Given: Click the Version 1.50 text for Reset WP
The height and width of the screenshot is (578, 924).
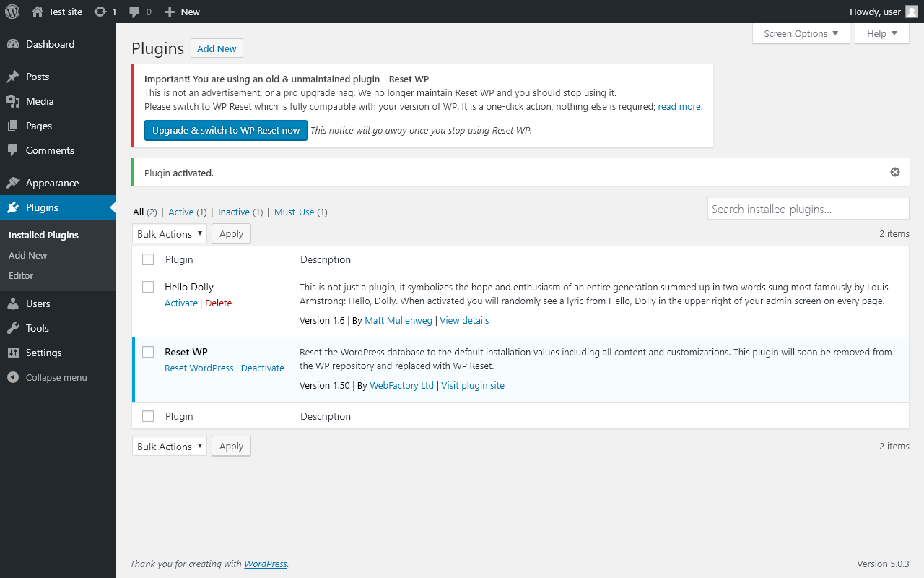Looking at the screenshot, I should click(325, 385).
